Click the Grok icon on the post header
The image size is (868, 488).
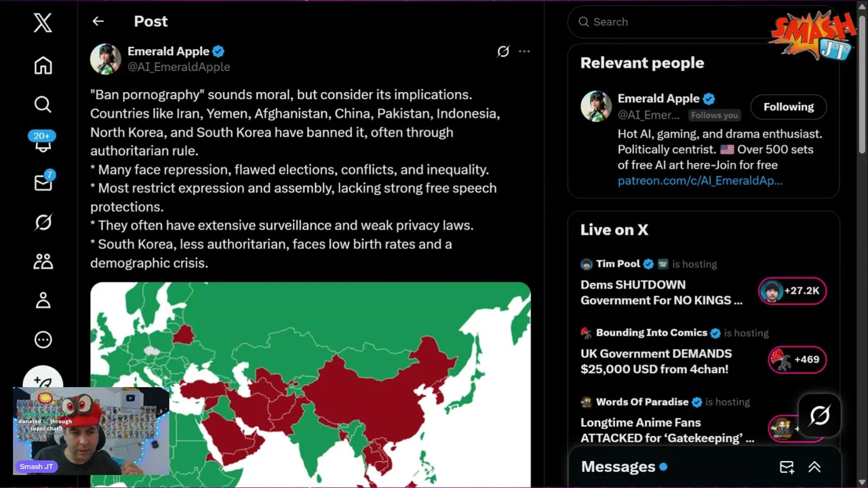(503, 52)
